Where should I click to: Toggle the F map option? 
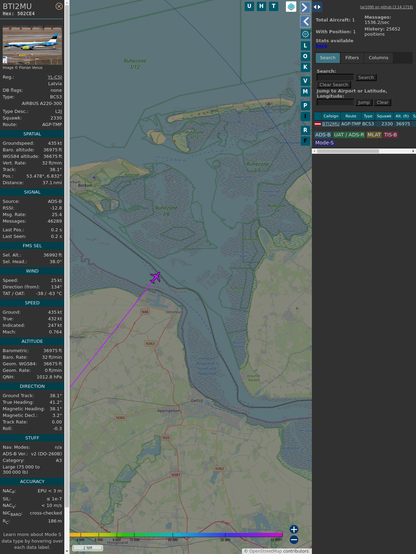point(305,141)
